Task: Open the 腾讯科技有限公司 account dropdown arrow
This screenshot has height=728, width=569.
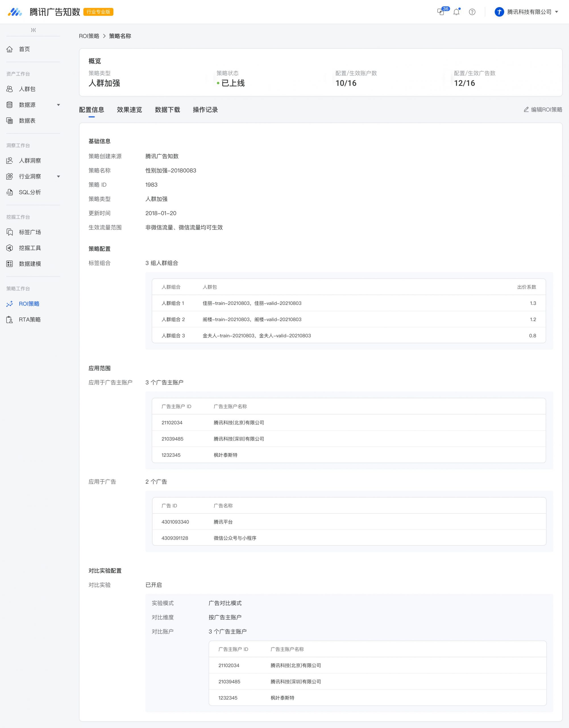Action: (556, 12)
